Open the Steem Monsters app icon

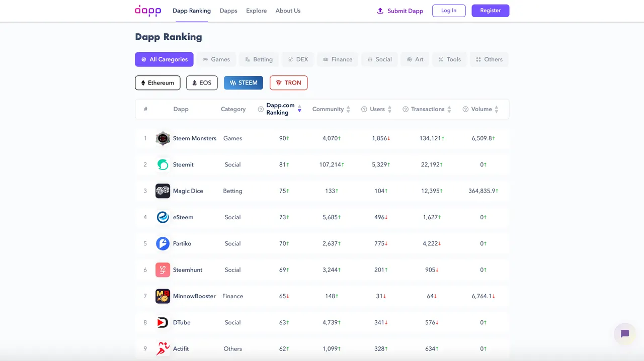(163, 138)
